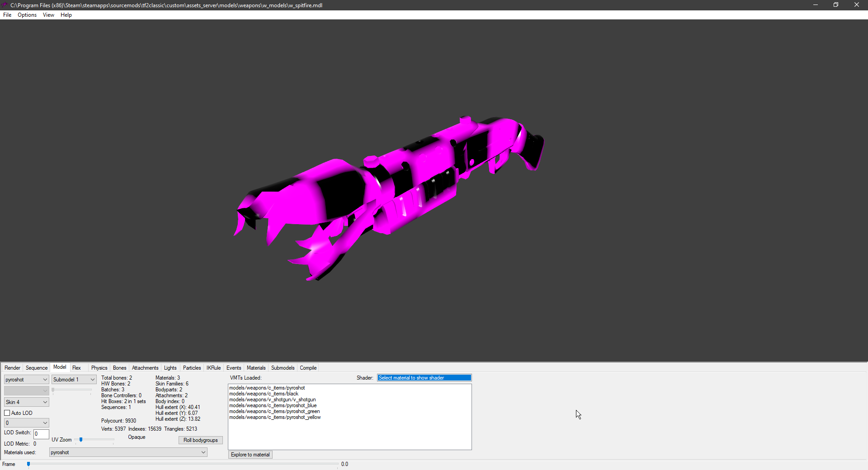This screenshot has height=470, width=868.
Task: Click the Hull extent (X): 40.41 text
Action: [178, 407]
